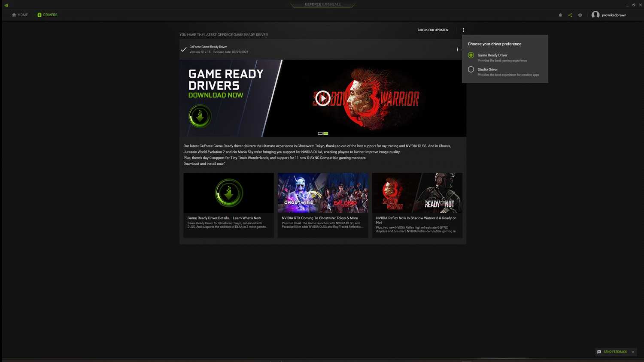Click the NVIDIA logo in title bar
644x362 pixels.
(6, 5)
